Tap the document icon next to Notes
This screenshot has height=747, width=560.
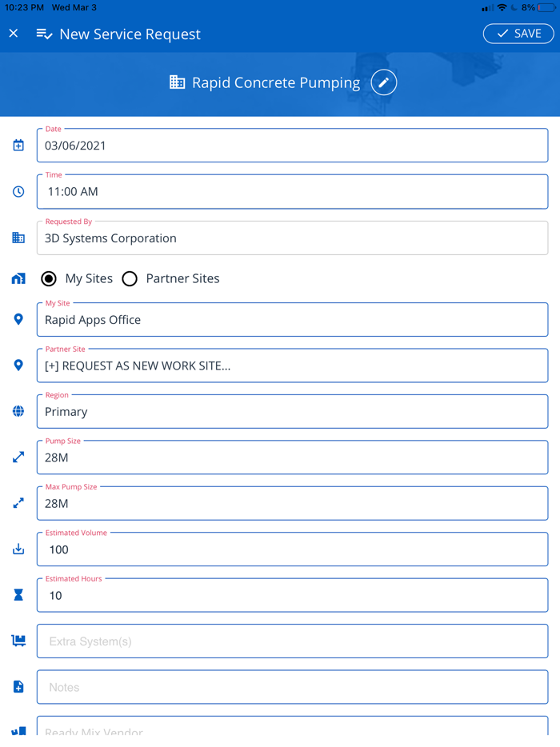pos(18,687)
